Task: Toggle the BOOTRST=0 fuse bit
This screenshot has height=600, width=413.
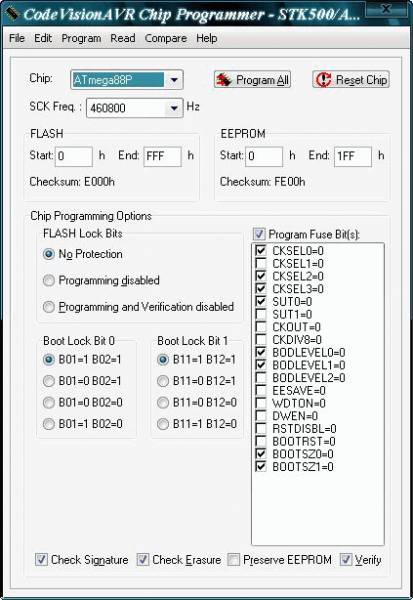Action: 261,441
